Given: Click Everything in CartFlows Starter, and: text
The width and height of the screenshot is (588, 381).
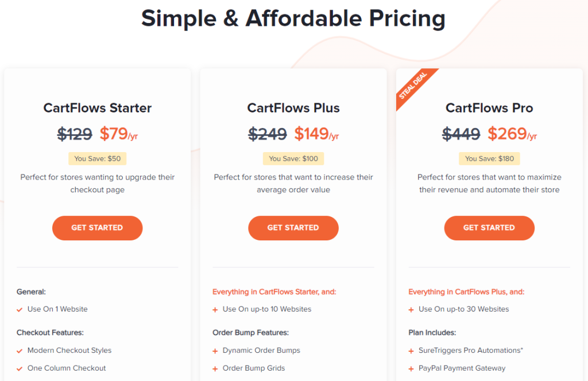Looking at the screenshot, I should (x=274, y=291).
